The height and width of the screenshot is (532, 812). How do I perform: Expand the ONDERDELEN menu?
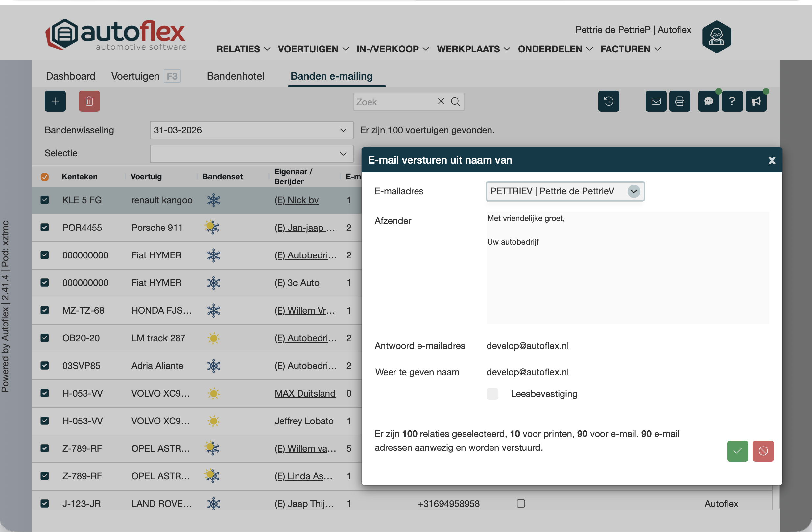pyautogui.click(x=556, y=49)
